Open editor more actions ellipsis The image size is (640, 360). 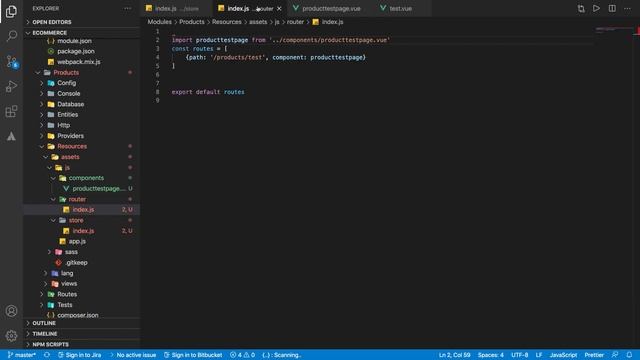627,8
